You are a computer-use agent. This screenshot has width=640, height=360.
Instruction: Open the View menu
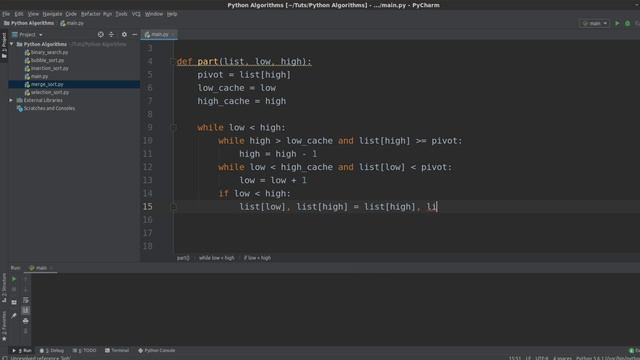(x=33, y=14)
